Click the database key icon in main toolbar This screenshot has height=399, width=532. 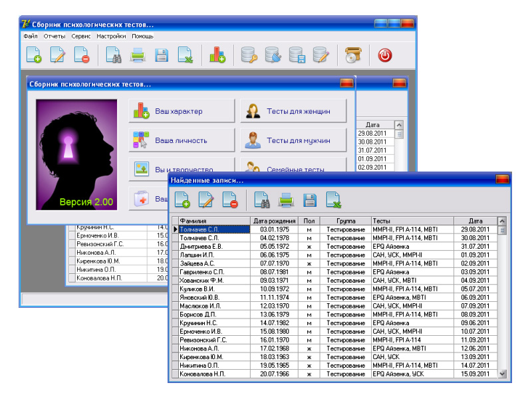(x=249, y=56)
